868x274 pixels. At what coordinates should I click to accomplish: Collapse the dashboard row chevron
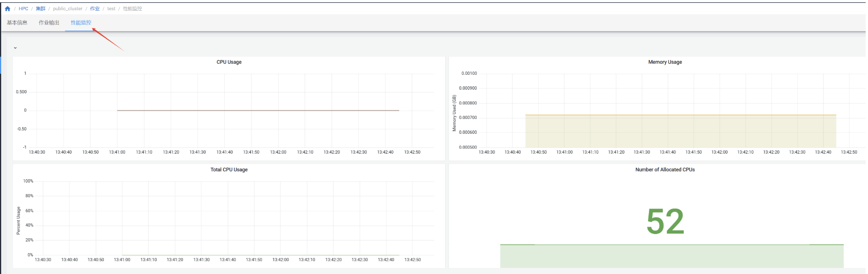[15, 48]
